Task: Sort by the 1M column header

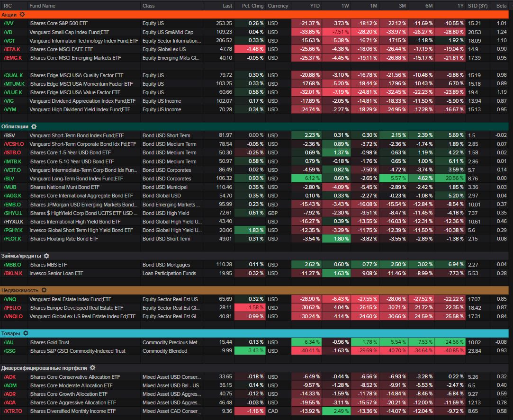Action: 373,6
